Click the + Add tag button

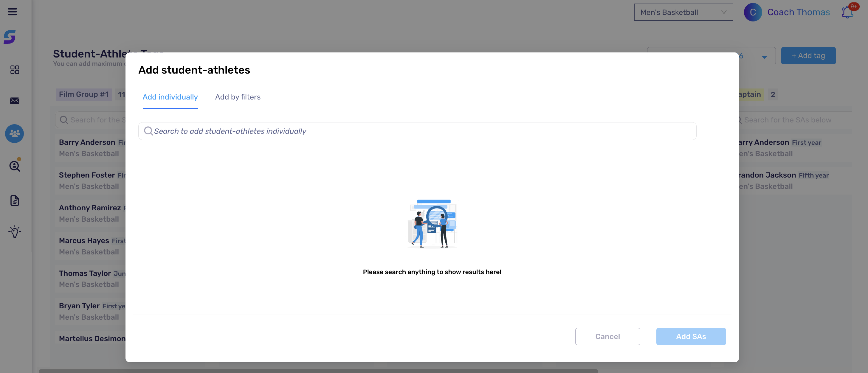(808, 56)
